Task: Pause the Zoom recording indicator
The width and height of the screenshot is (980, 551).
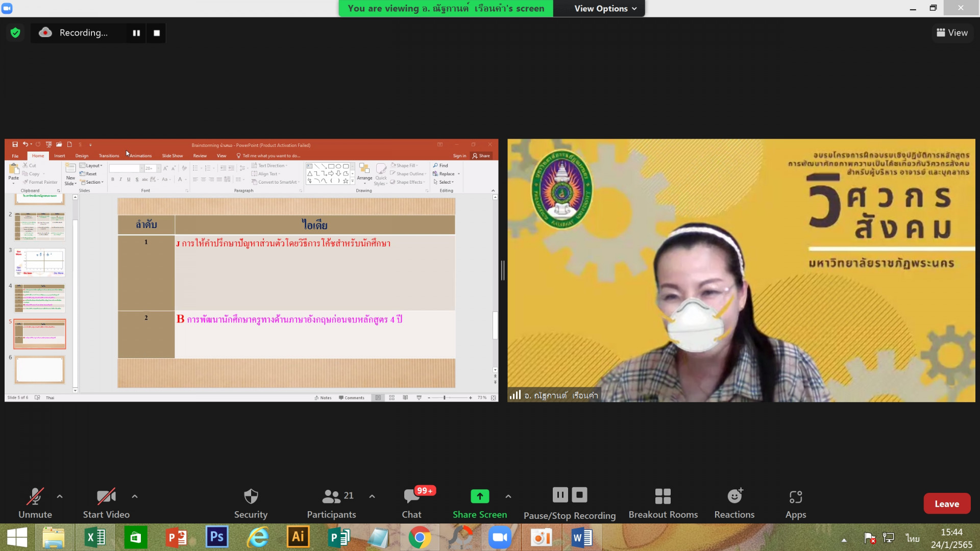Action: click(x=136, y=33)
